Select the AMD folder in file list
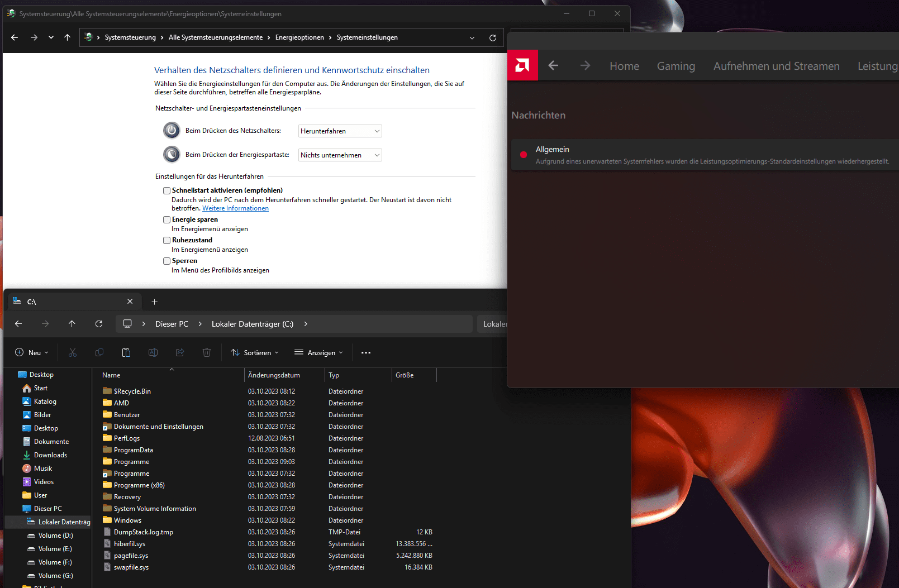The height and width of the screenshot is (588, 899). click(121, 403)
